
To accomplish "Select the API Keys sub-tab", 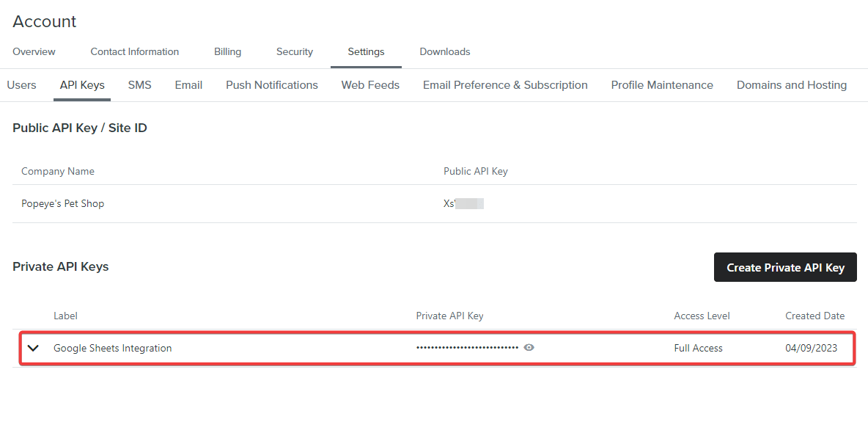I will coord(82,85).
